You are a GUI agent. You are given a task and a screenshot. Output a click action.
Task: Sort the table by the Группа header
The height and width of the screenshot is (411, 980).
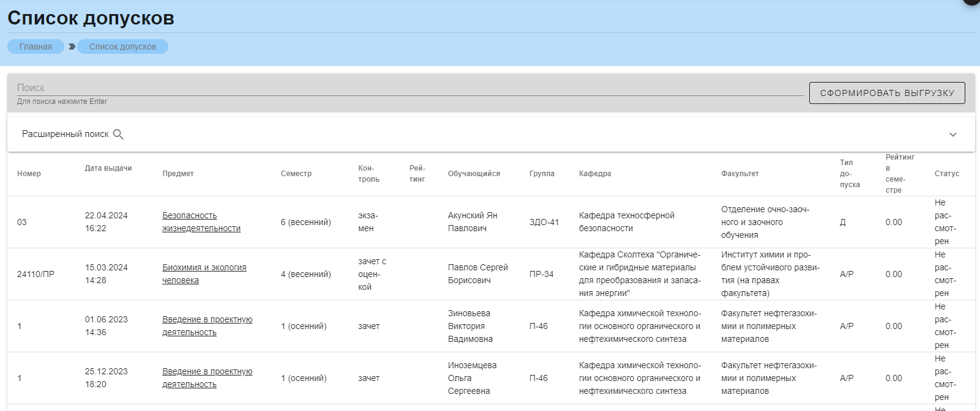(542, 174)
